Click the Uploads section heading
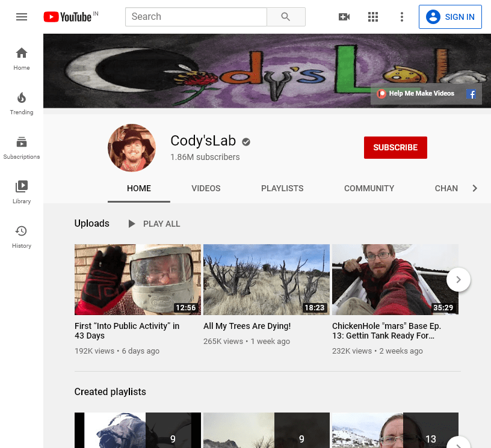 click(91, 223)
